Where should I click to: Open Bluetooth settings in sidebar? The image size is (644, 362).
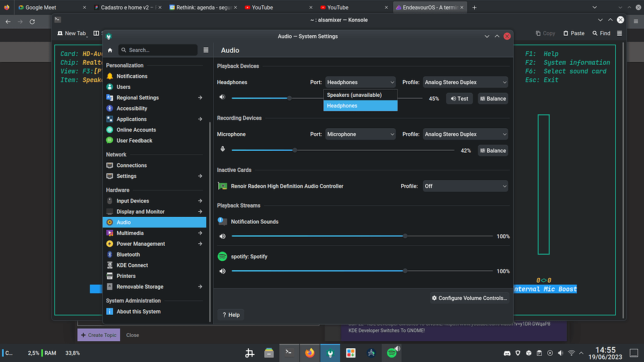128,255
